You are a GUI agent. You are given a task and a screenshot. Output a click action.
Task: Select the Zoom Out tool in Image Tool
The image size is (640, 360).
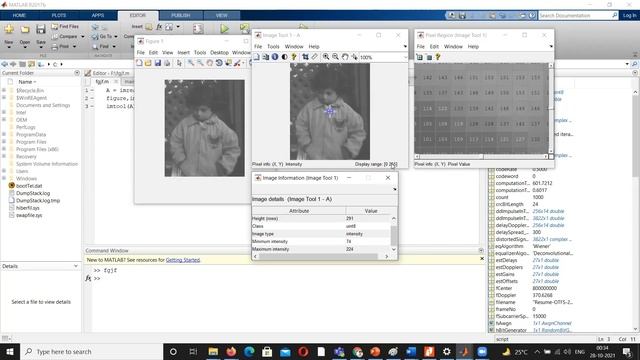pyautogui.click(x=336, y=57)
